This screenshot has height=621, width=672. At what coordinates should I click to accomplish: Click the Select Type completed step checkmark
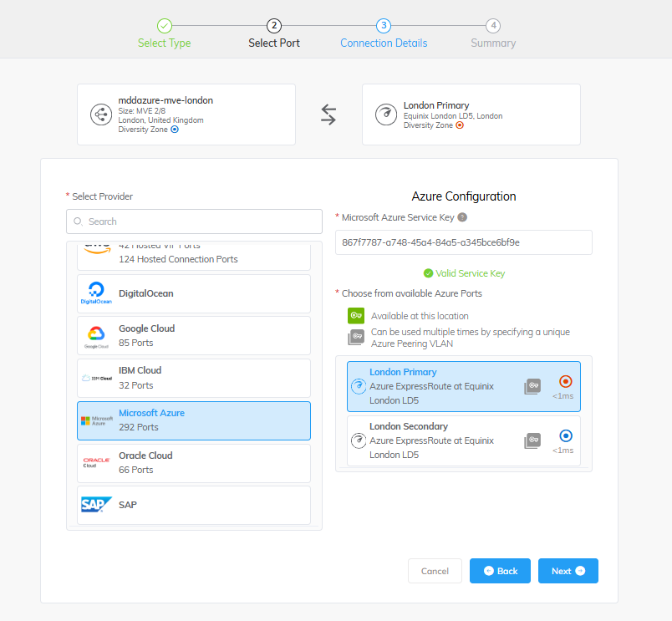(x=165, y=26)
